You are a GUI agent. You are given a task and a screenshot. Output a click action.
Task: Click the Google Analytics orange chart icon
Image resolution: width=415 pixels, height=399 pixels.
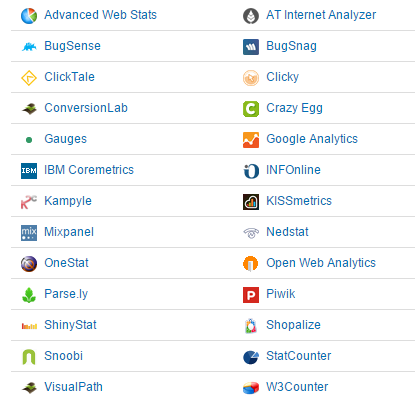click(x=251, y=140)
